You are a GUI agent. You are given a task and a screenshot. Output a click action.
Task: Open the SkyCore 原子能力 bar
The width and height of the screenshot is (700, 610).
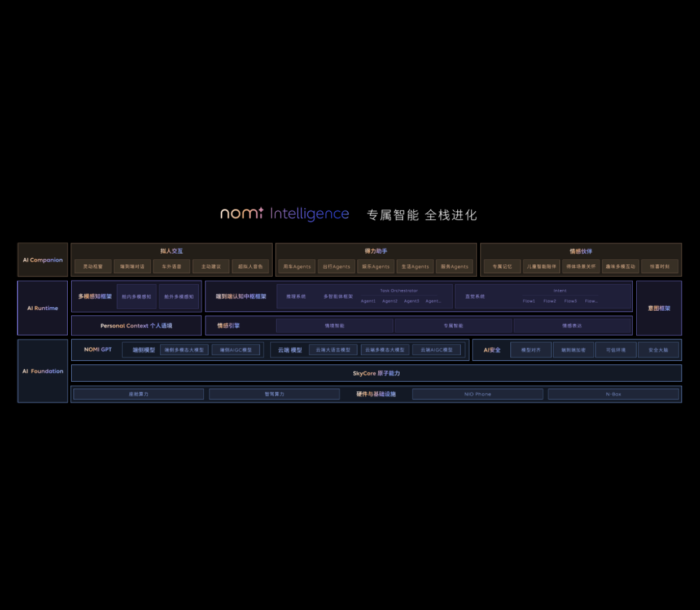376,373
